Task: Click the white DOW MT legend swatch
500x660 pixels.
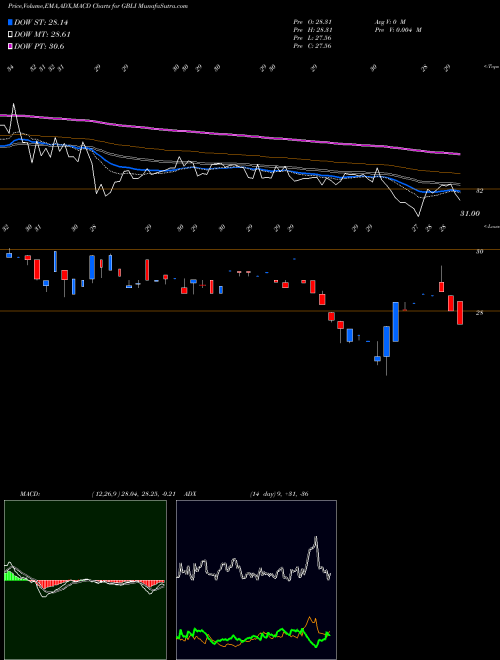Action: pyautogui.click(x=11, y=35)
